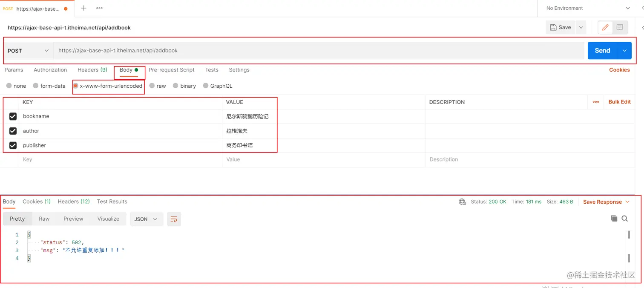Screen dimensions: 644x288
Task: Open the Test Results tab
Action: click(112, 202)
